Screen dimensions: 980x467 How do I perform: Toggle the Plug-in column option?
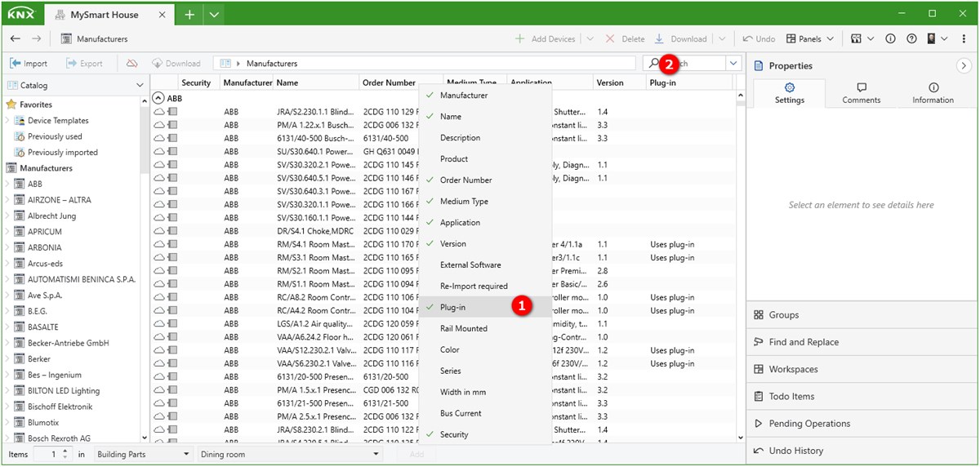[x=486, y=307]
